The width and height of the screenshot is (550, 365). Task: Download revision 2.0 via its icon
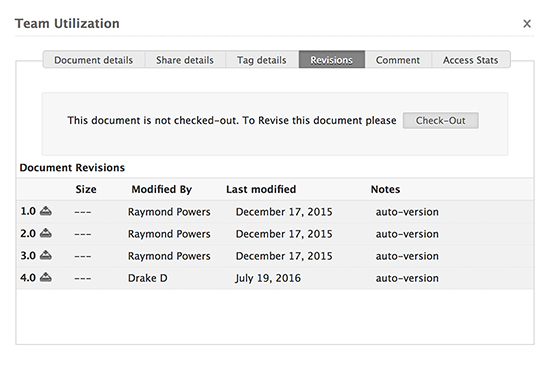pyautogui.click(x=46, y=233)
